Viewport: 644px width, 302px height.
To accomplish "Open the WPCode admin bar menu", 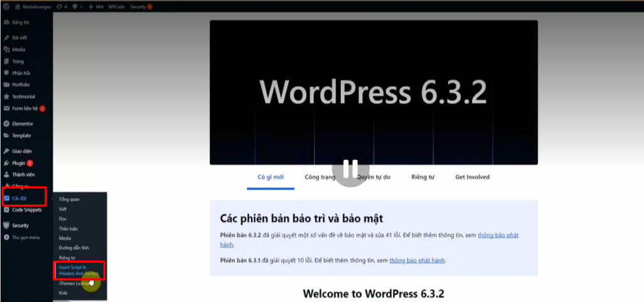I will 116,6.
